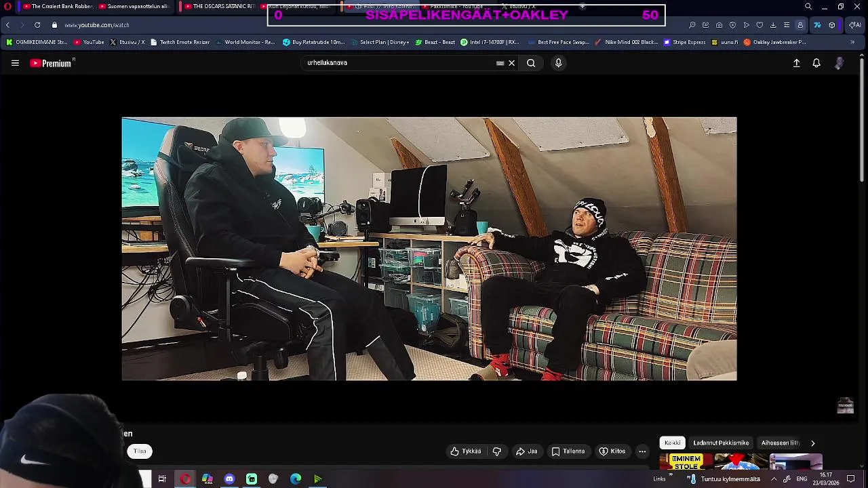This screenshot has width=868, height=488.
Task: Open the taskbar clock showing 16.17
Action: coord(826,479)
